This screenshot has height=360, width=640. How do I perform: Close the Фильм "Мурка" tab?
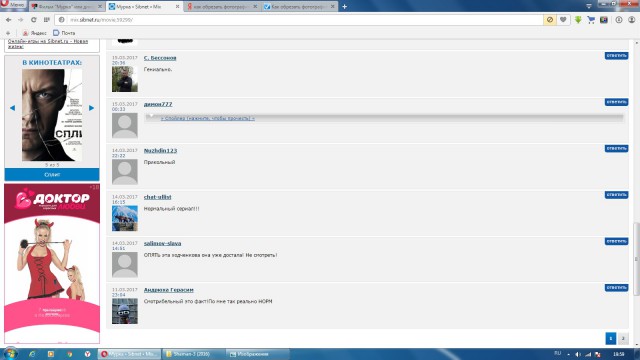[x=100, y=7]
